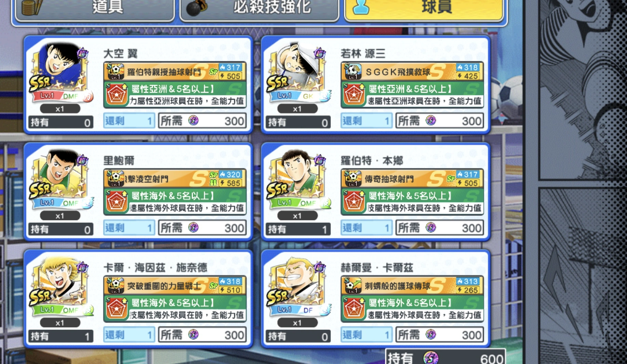
Task: Click the 傳奇抽球射門 skill ball icon
Action: pos(352,178)
